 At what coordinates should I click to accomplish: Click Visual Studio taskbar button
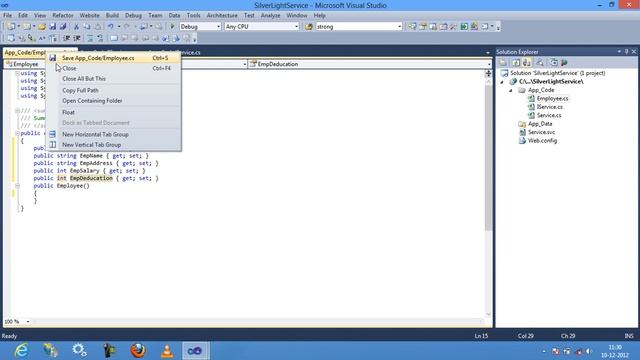[x=195, y=351]
